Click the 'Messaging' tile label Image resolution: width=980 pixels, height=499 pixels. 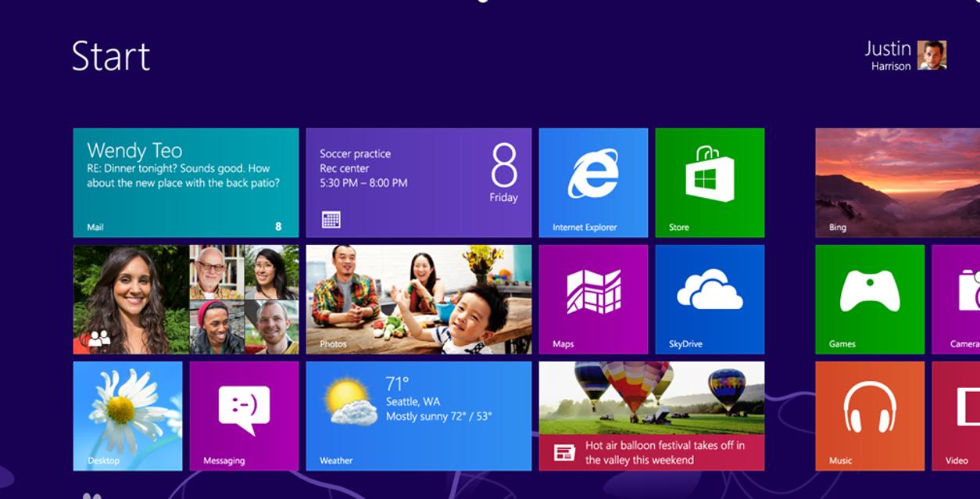pos(224,460)
